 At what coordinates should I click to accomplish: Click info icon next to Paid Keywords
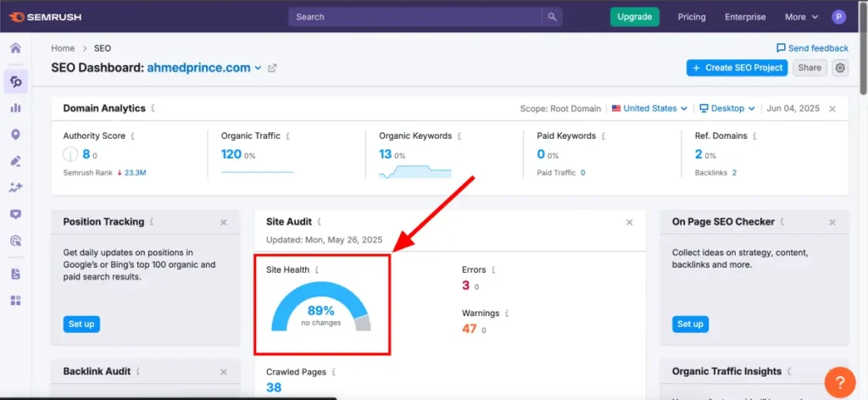pyautogui.click(x=604, y=136)
